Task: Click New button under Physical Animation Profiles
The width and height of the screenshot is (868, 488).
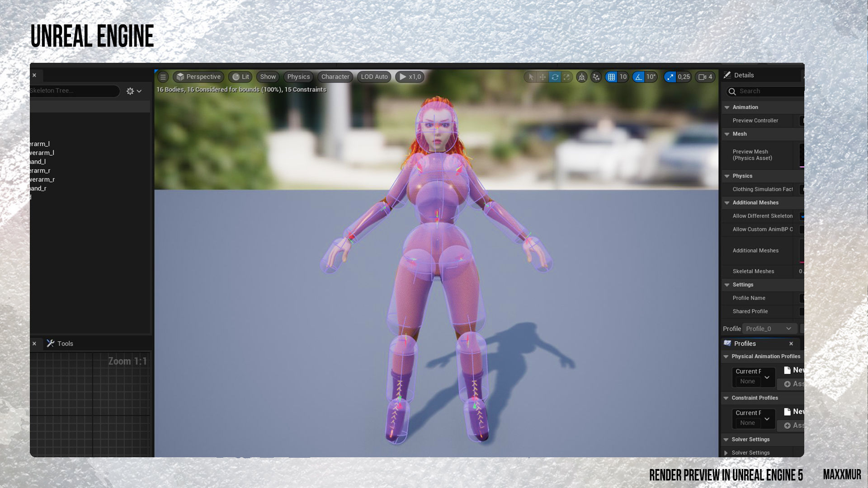Action: [794, 370]
